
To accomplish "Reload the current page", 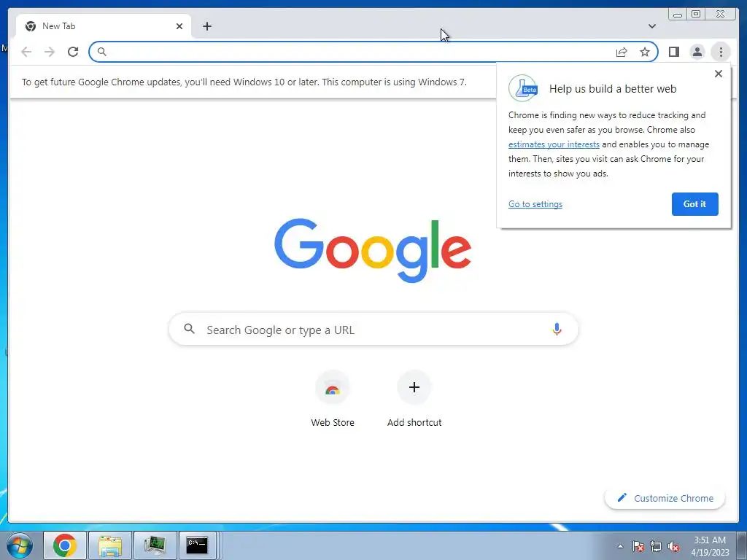I will click(x=73, y=52).
